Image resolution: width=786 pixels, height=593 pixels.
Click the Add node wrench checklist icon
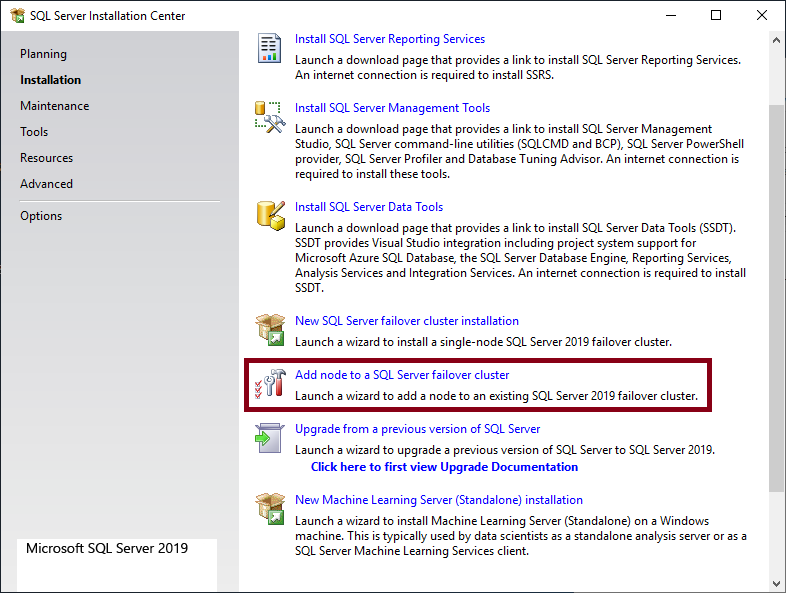270,384
